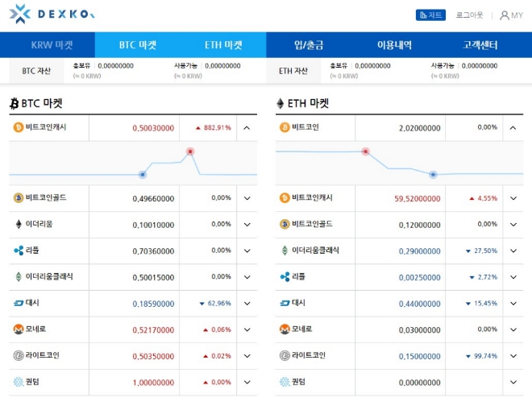Click the red peak marker on 비트코인 chart
Screen dimensions: 532x406
click(365, 151)
